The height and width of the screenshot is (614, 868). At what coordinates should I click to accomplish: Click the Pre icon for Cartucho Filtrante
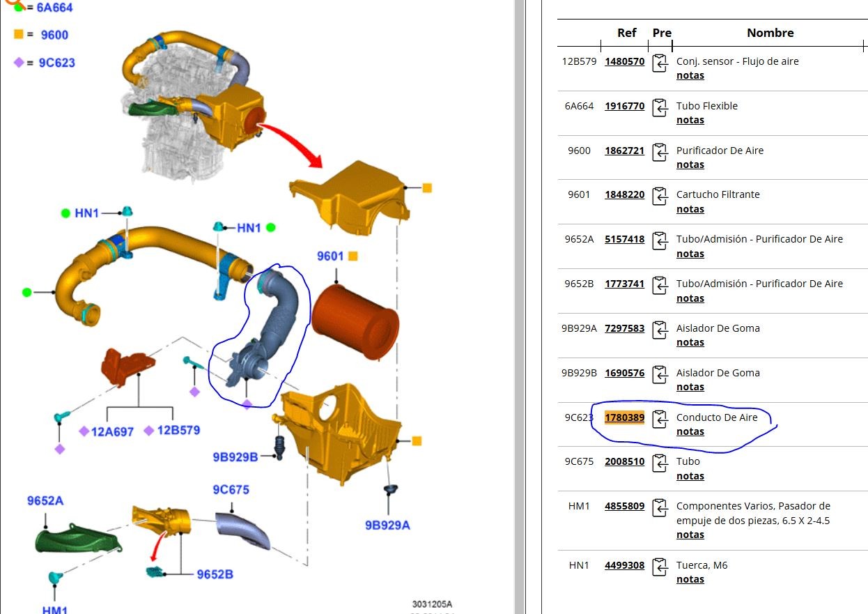(659, 196)
